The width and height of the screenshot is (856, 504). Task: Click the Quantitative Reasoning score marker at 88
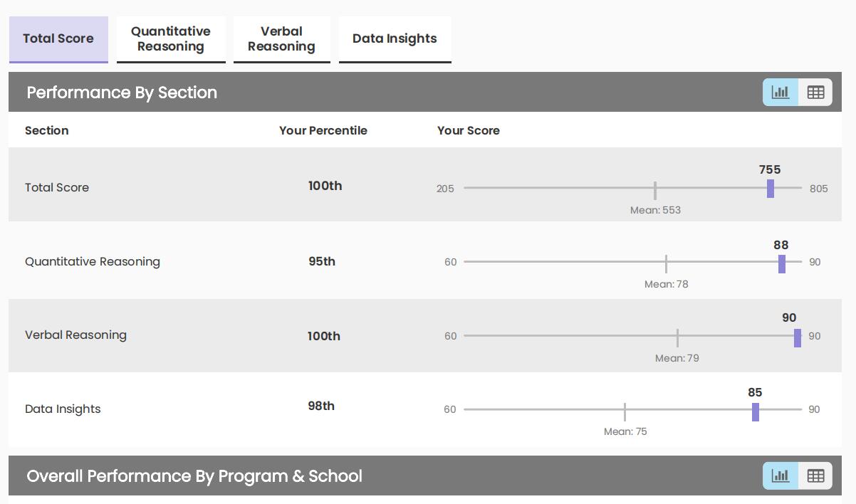[x=782, y=263]
